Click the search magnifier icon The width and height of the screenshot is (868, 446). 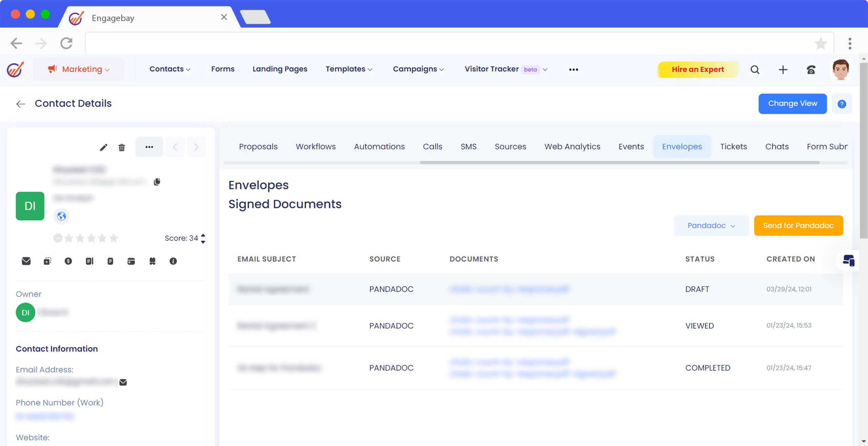(x=755, y=70)
